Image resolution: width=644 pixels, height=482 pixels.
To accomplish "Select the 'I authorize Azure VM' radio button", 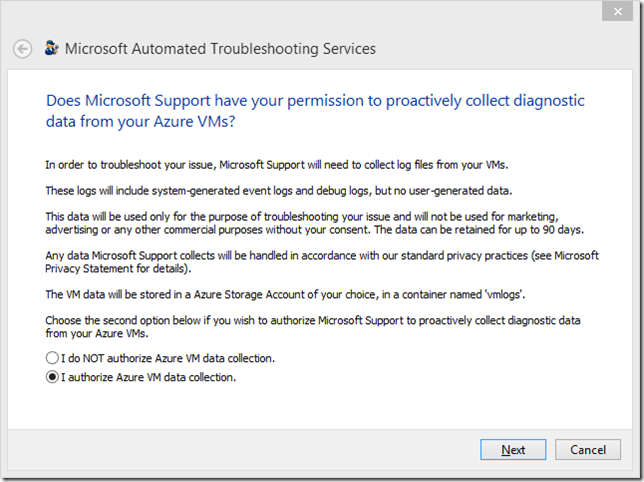I will 52,377.
